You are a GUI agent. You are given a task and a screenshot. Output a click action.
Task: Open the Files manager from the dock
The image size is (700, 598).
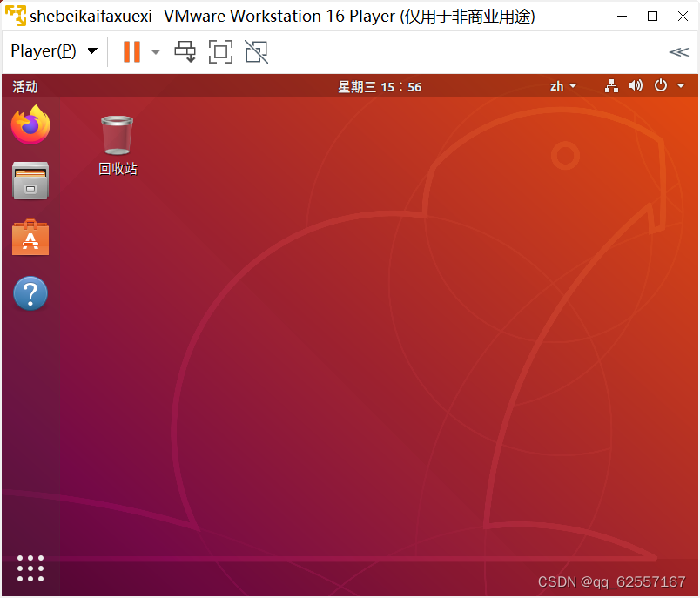click(x=30, y=181)
